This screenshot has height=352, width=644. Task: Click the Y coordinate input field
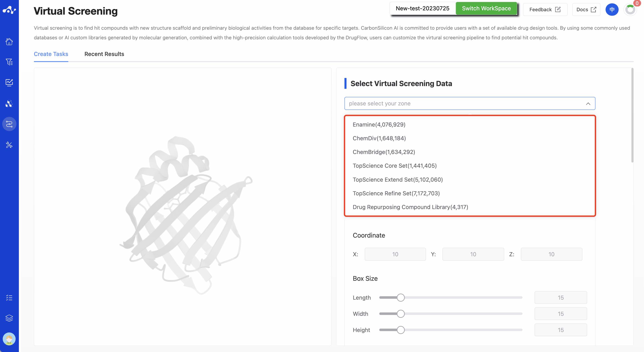point(473,254)
